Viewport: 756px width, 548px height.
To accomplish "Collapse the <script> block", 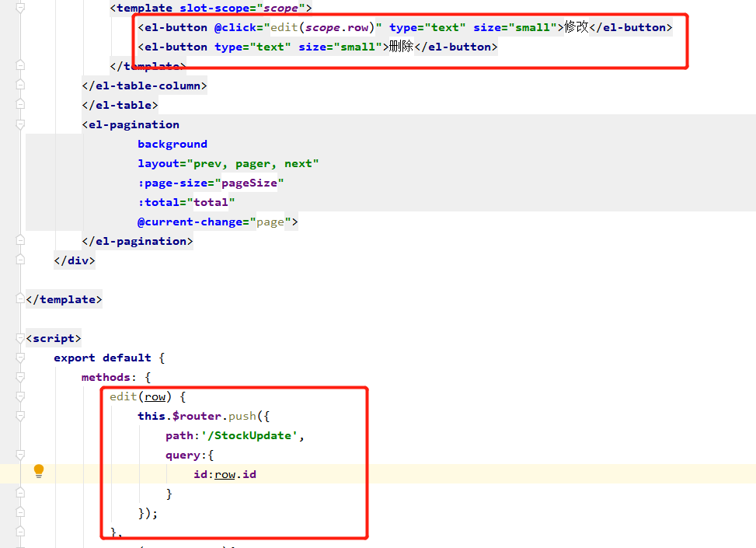I will (x=20, y=338).
